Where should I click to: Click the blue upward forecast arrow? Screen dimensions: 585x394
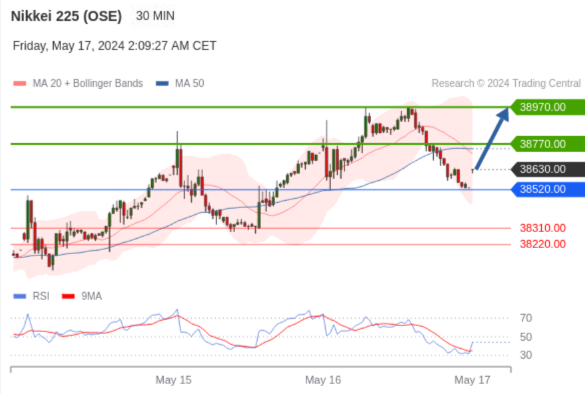pyautogui.click(x=492, y=138)
